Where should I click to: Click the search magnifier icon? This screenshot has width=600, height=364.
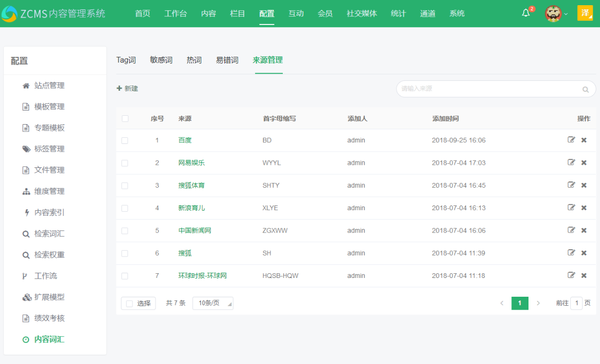click(x=585, y=89)
